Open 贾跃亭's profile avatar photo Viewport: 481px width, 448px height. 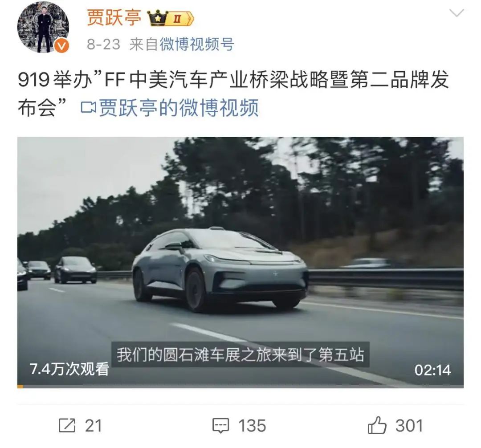pos(43,27)
